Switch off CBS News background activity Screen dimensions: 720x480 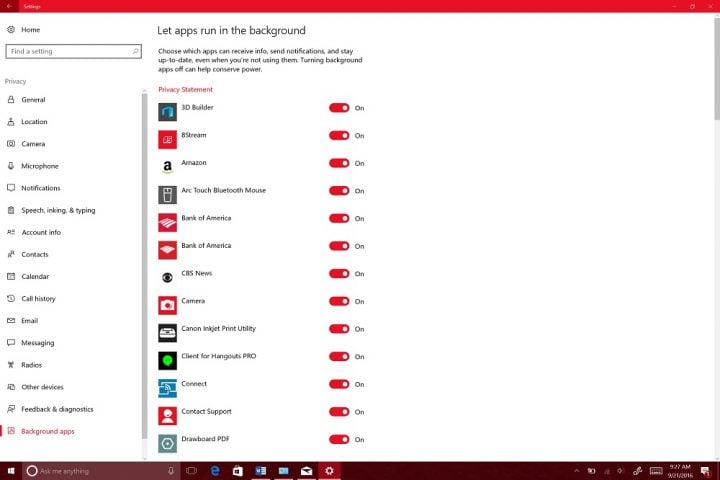[x=339, y=274]
